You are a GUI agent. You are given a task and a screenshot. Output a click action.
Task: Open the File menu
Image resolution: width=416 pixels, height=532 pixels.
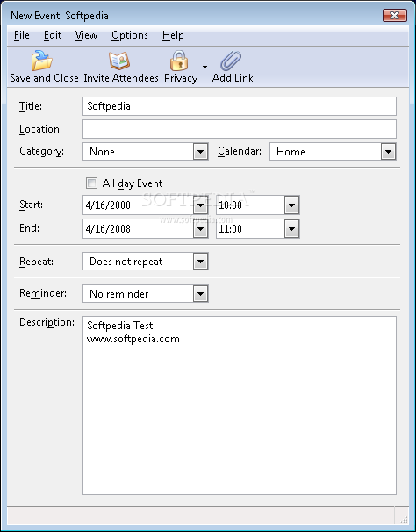pyautogui.click(x=22, y=35)
